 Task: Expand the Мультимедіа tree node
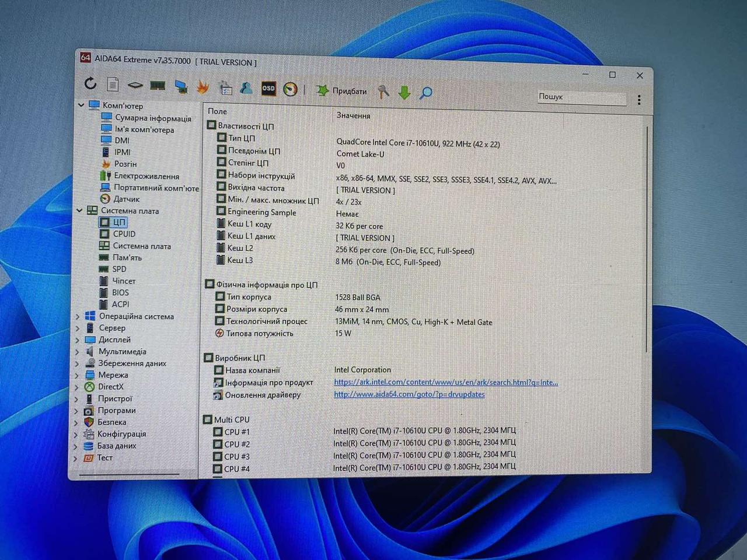coord(77,352)
